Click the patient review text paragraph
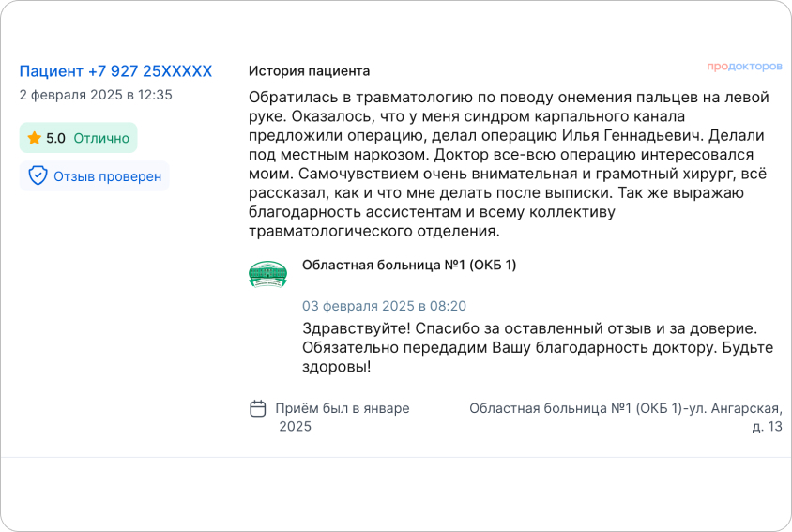Viewport: 792px width, 532px height. tap(509, 163)
